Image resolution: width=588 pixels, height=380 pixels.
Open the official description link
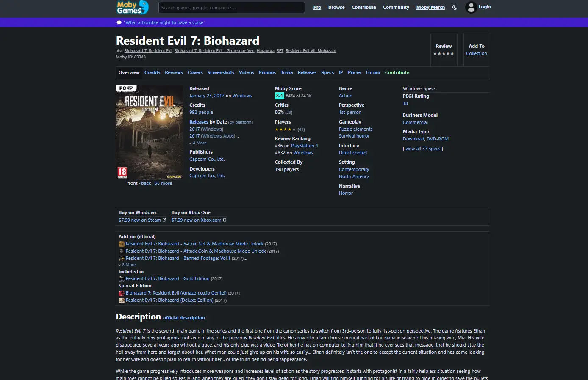click(x=184, y=318)
